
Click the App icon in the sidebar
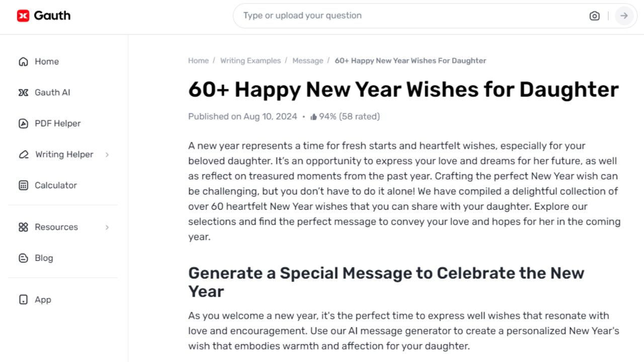pos(23,299)
